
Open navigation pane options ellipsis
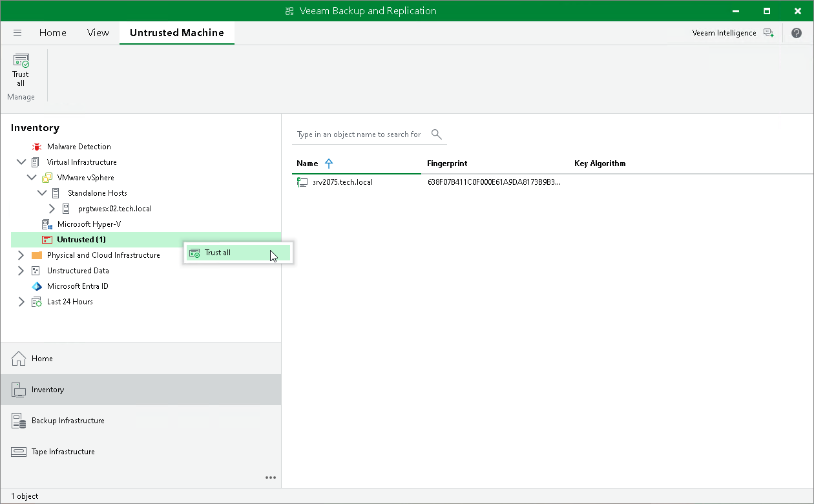pyautogui.click(x=271, y=478)
